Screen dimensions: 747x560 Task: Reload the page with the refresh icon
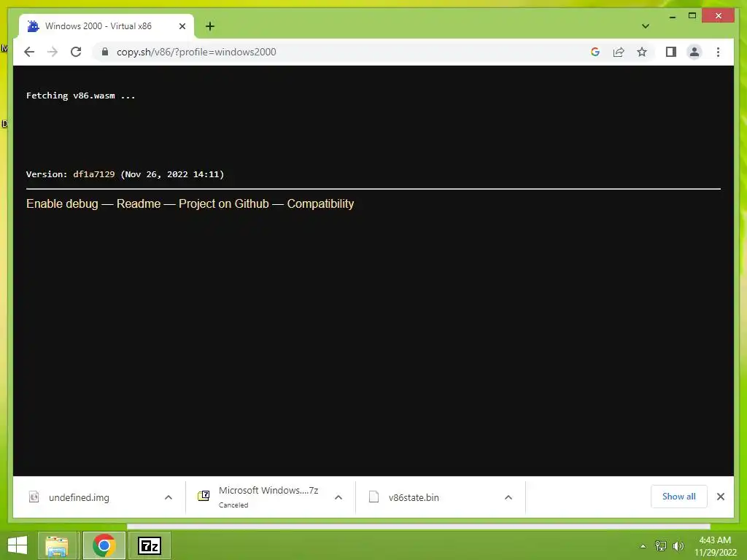[76, 52]
